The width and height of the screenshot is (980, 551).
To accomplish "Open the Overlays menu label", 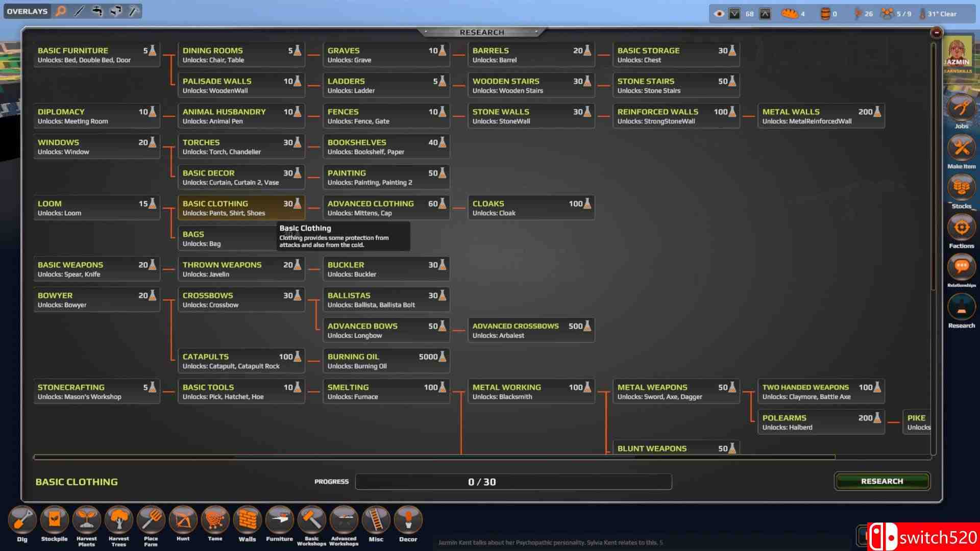I will pyautogui.click(x=27, y=11).
